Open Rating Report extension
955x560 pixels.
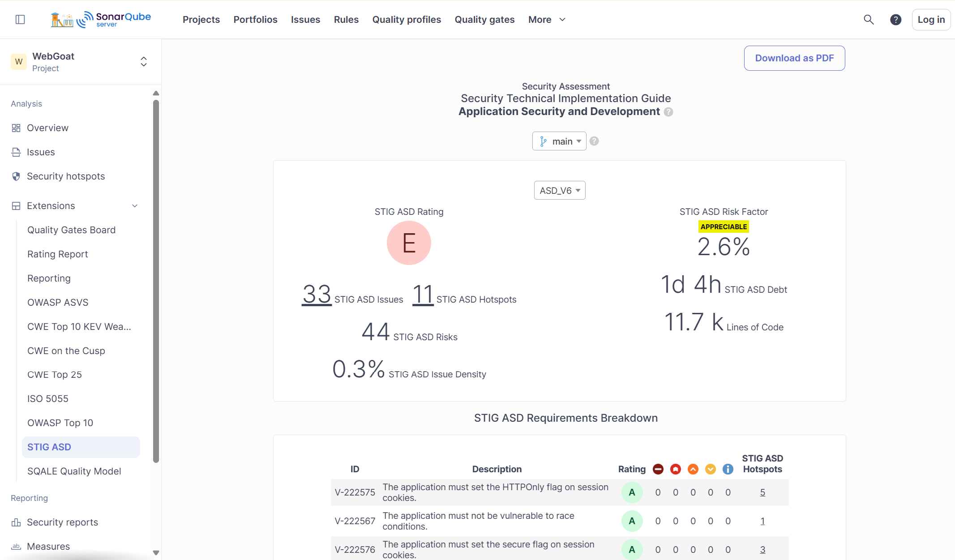58,254
